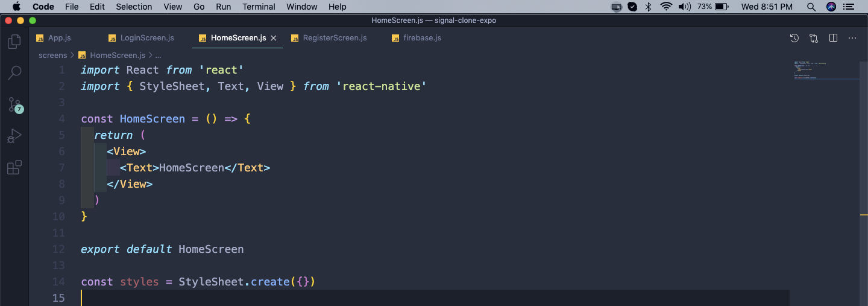
Task: Open the Help menu
Action: [338, 7]
